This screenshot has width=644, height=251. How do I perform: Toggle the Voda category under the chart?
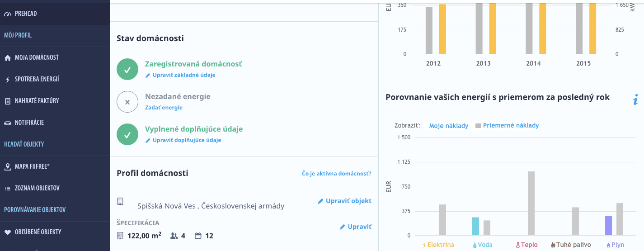click(x=482, y=245)
